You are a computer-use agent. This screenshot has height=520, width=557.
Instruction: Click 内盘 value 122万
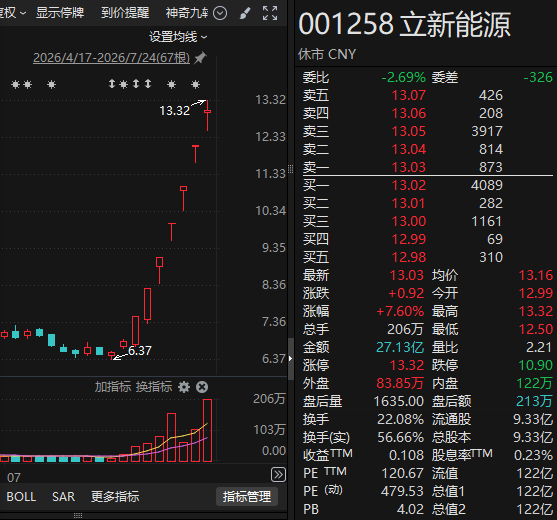[x=534, y=383]
